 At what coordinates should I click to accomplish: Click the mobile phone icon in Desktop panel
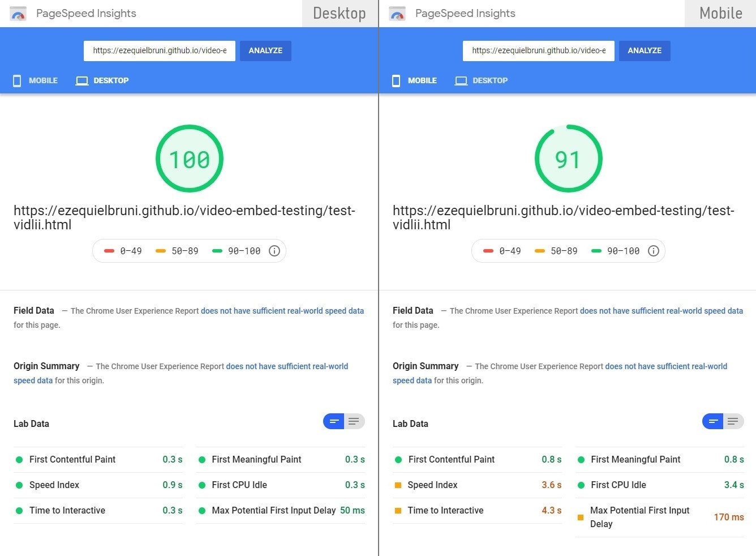click(x=17, y=81)
